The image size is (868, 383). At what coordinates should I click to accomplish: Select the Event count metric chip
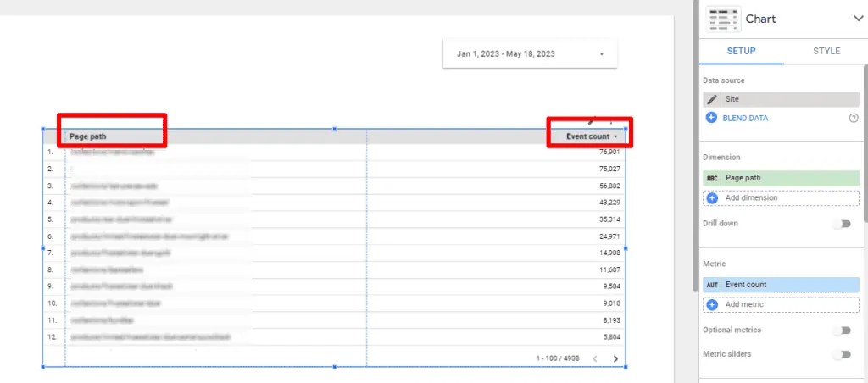(782, 285)
